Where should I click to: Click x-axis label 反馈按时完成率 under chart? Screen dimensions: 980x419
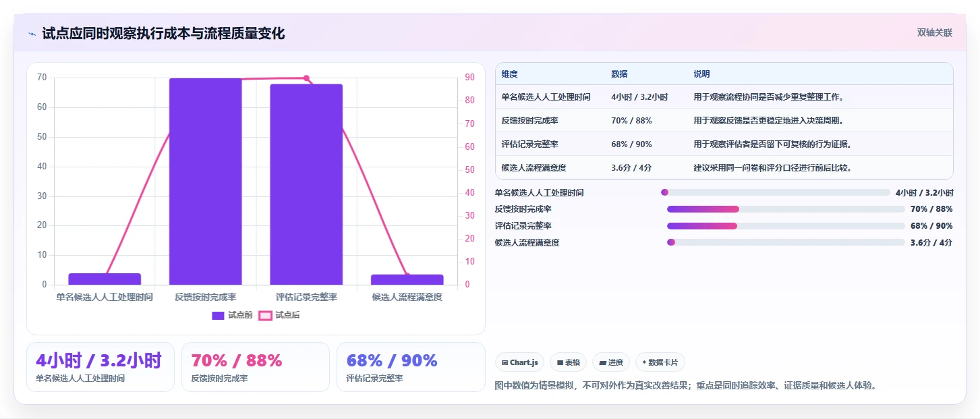(x=205, y=297)
